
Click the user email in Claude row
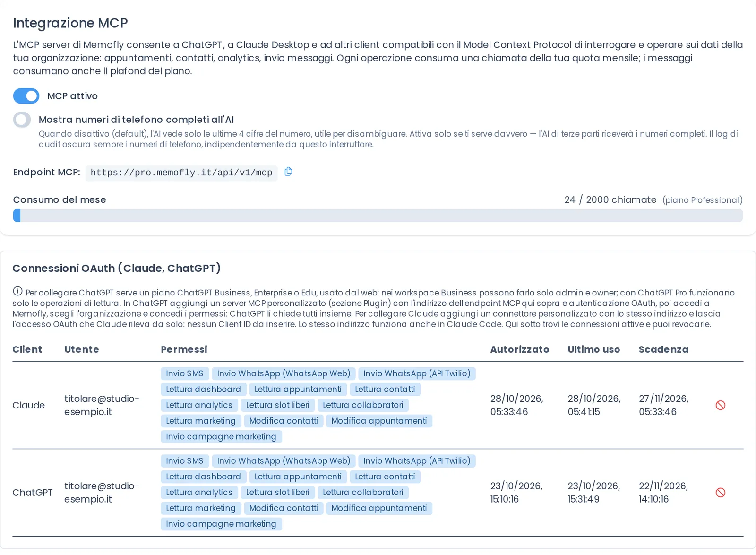point(102,405)
